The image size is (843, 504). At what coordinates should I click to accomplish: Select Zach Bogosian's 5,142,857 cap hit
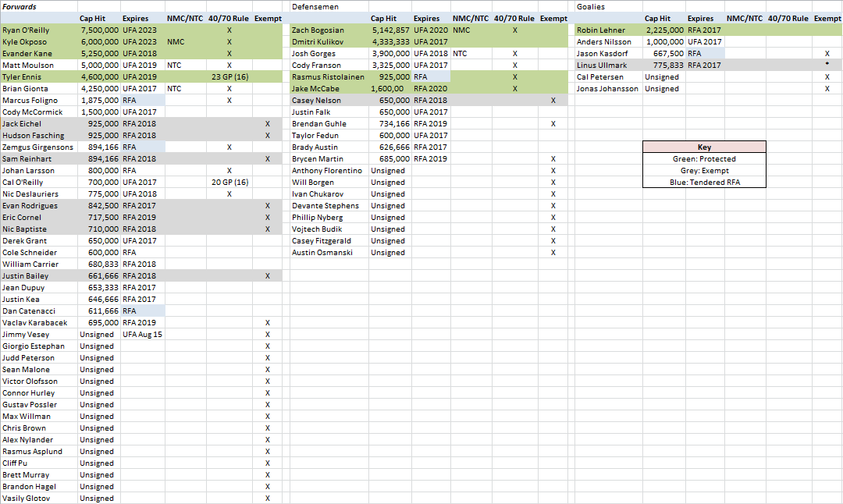(390, 30)
